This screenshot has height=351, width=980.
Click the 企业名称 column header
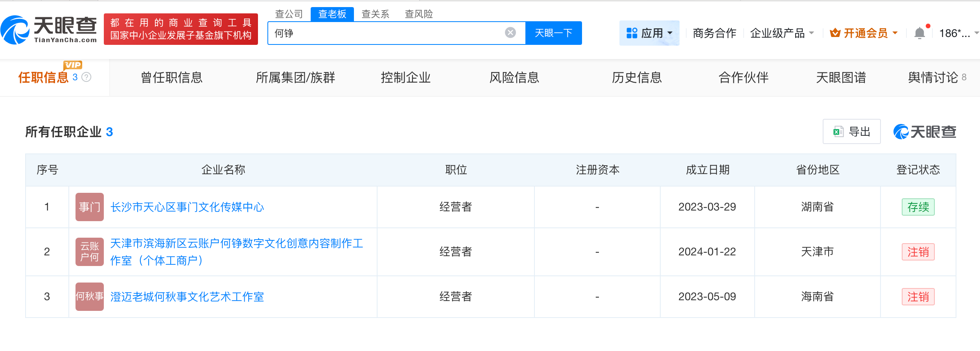pyautogui.click(x=223, y=170)
